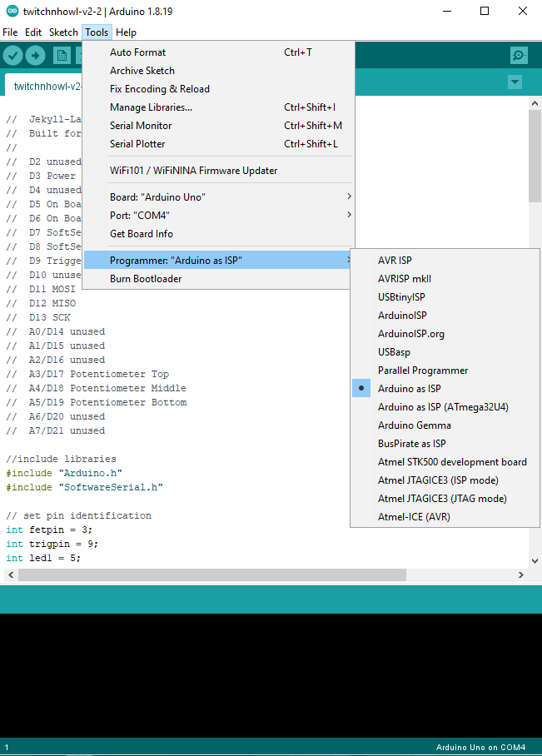Open the File menu
This screenshot has height=756, width=542.
[x=10, y=32]
